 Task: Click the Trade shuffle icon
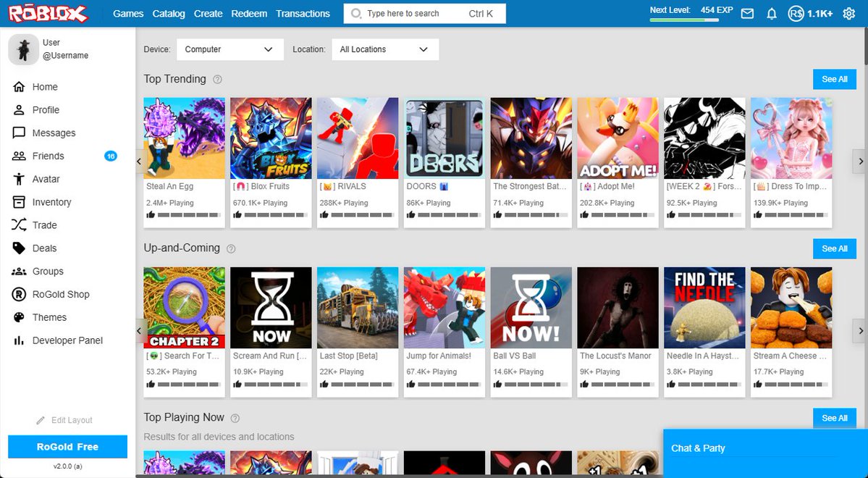[x=19, y=225]
